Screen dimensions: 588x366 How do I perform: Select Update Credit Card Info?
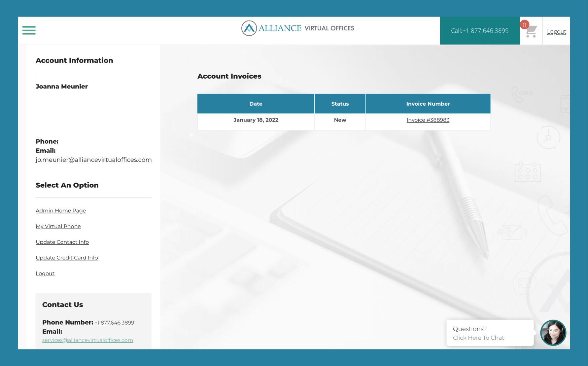[x=67, y=258]
